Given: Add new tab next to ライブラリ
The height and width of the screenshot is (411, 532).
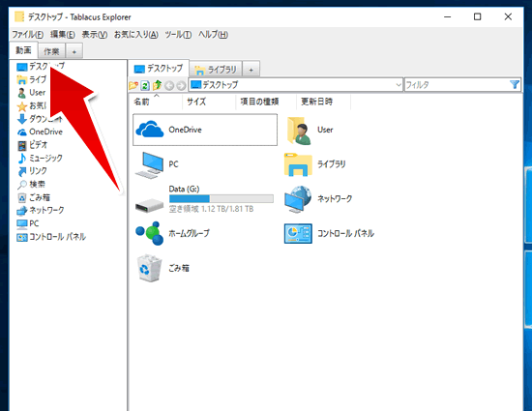Looking at the screenshot, I should [x=251, y=70].
